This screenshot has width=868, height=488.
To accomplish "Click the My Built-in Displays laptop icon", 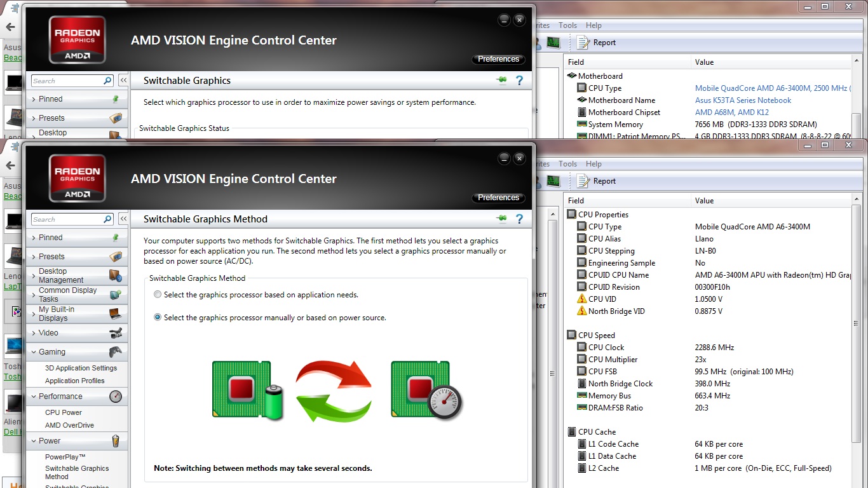I will click(115, 314).
